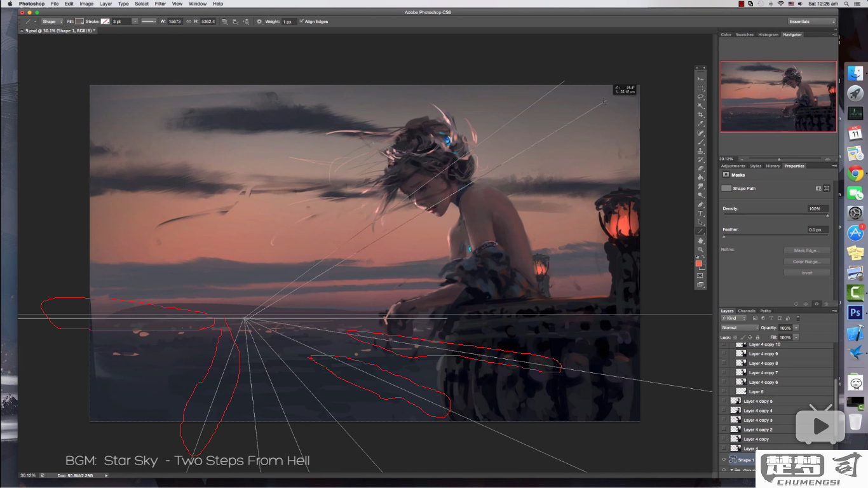The image size is (868, 488).
Task: Select the Type tool
Action: point(701,213)
